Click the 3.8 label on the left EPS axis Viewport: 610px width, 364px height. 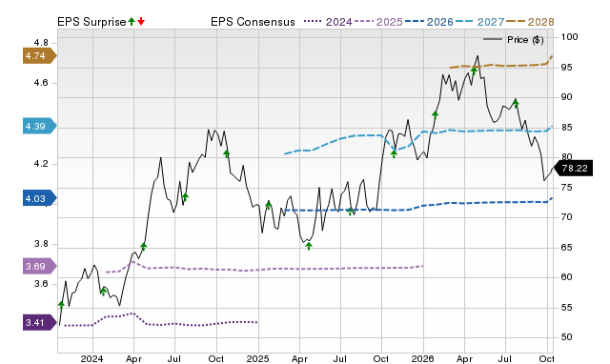(x=41, y=244)
